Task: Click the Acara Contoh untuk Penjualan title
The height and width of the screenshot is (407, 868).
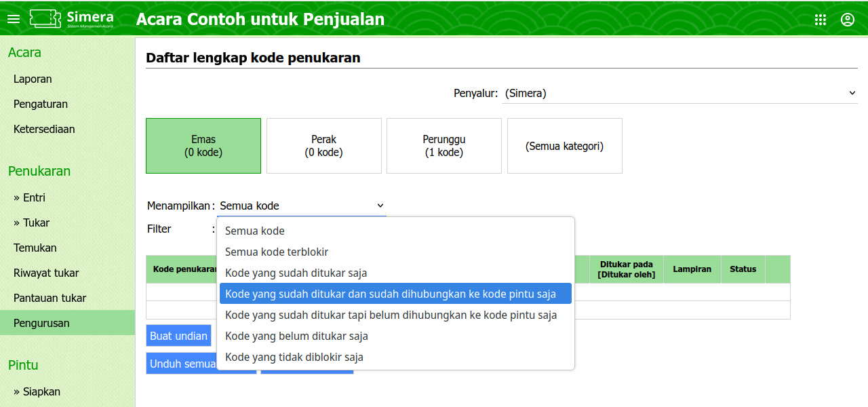Action: tap(260, 19)
